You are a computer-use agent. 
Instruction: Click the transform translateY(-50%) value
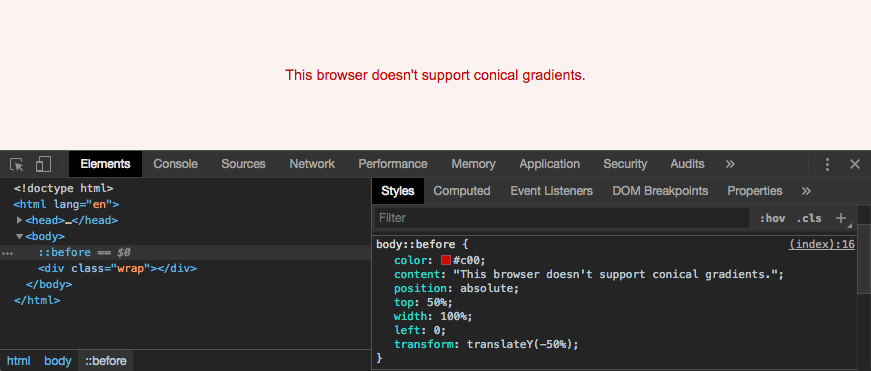[519, 344]
